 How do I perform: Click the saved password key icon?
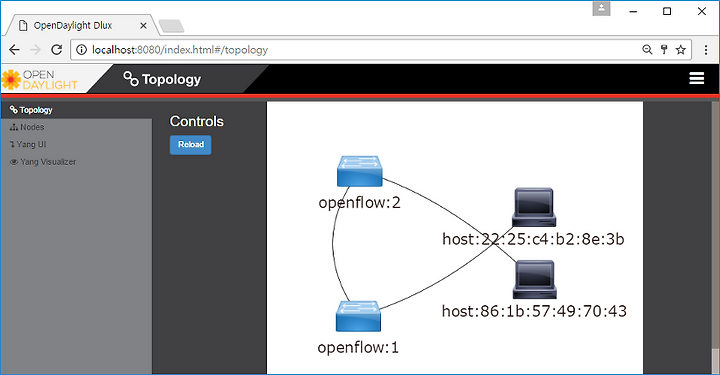tap(664, 50)
